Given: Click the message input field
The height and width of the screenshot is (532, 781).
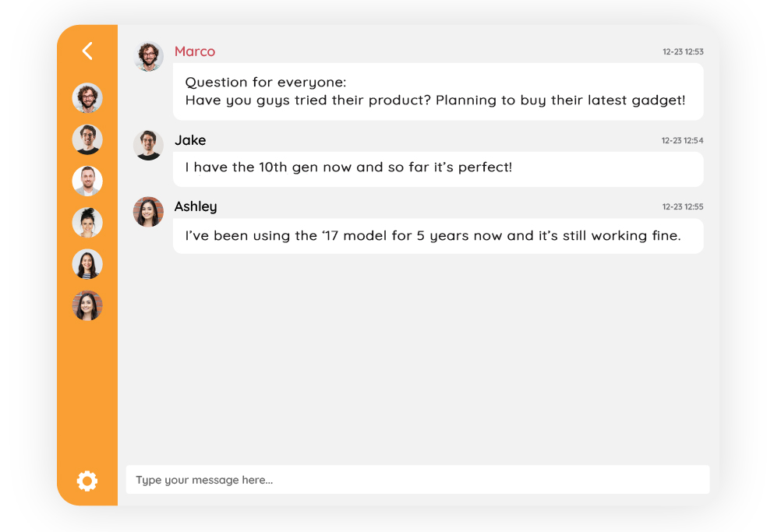Looking at the screenshot, I should pos(418,479).
